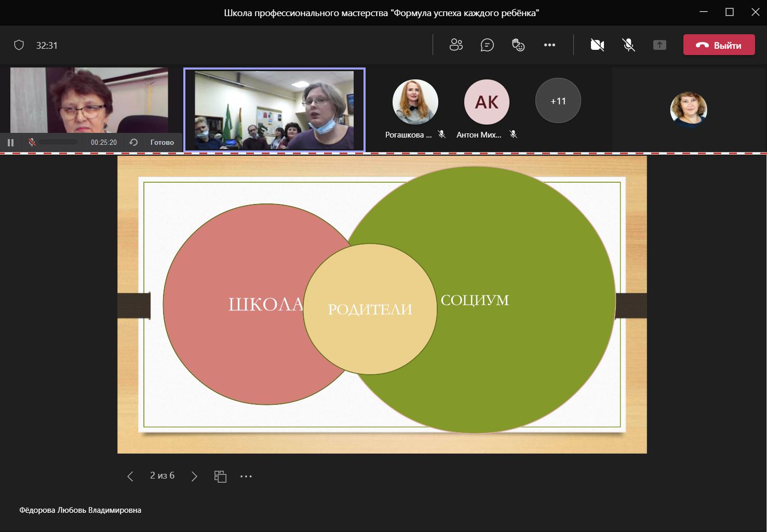Image resolution: width=767 pixels, height=532 pixels.
Task: Unmute the microphone in the meeting toolbar
Action: [x=628, y=45]
